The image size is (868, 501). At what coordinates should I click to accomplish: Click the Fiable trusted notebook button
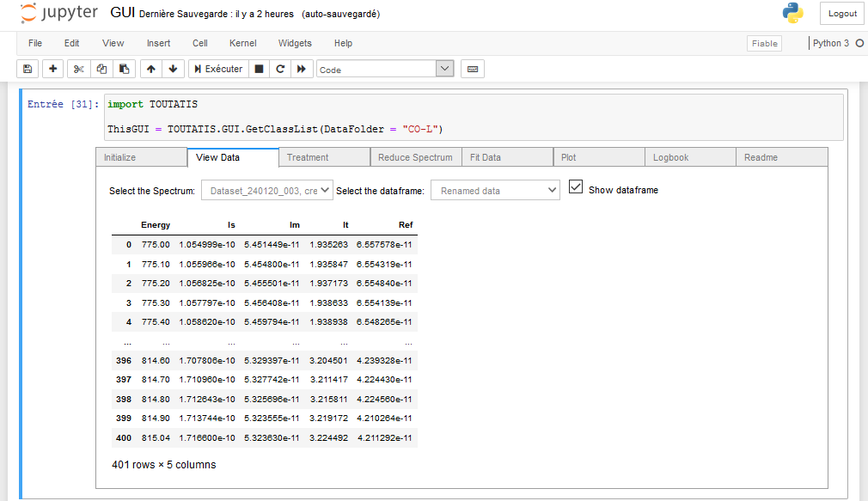click(765, 44)
